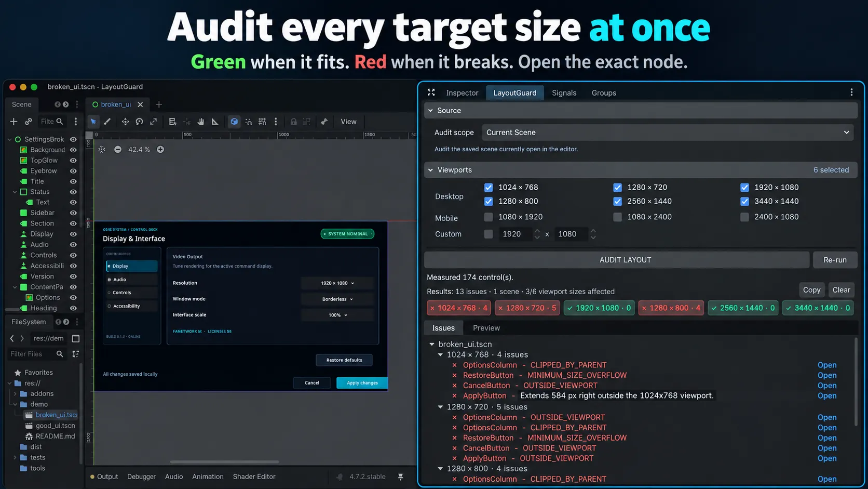Open Scene dock three-dot options menu
Viewport: 868px width, 489px height.
point(77,104)
